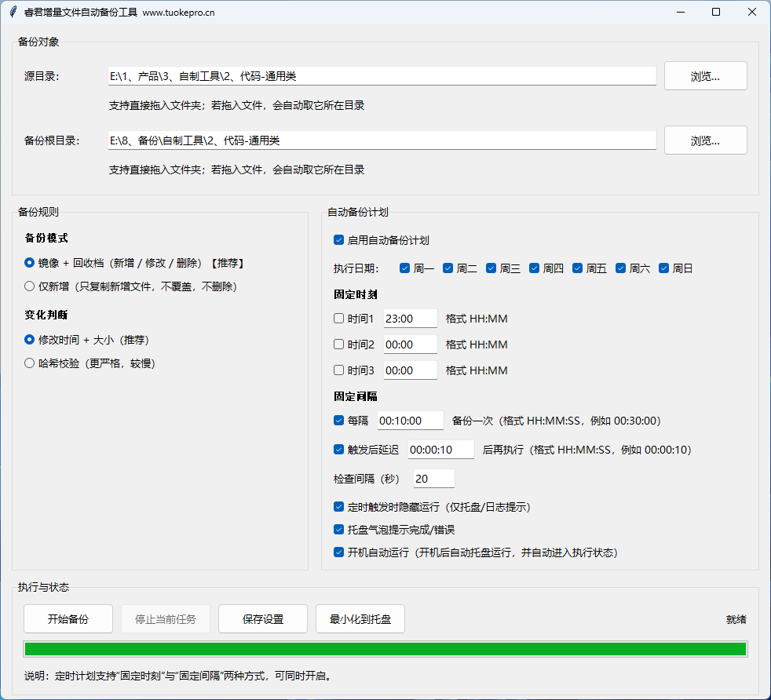Toggle the 触发后延迟 checkbox

(x=339, y=450)
